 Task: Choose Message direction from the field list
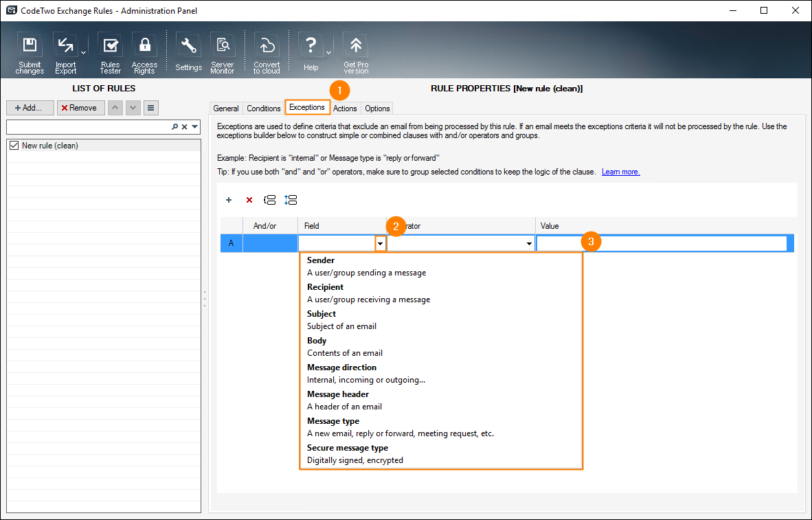441,374
